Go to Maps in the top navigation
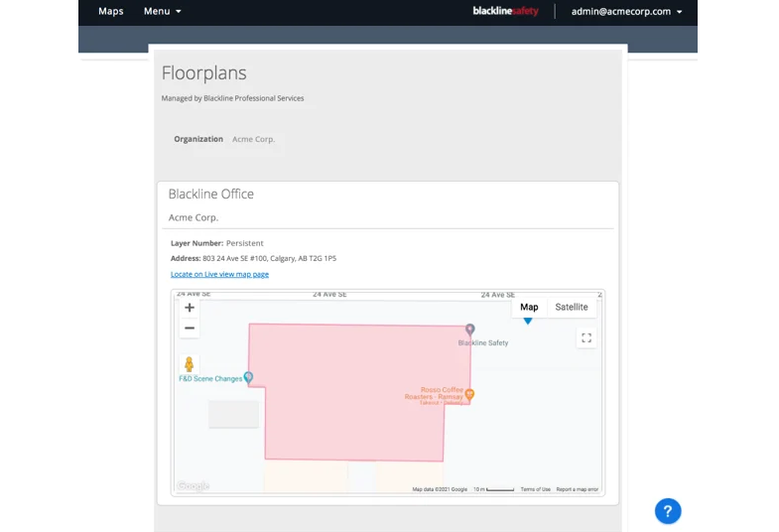The image size is (779, 532). pos(111,12)
